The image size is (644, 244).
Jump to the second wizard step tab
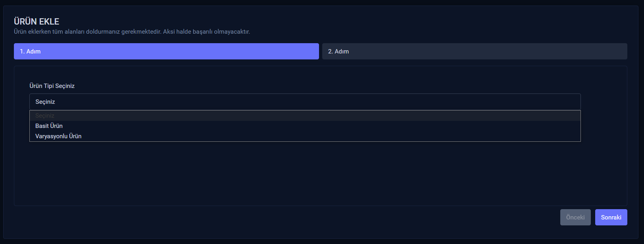[x=474, y=51]
